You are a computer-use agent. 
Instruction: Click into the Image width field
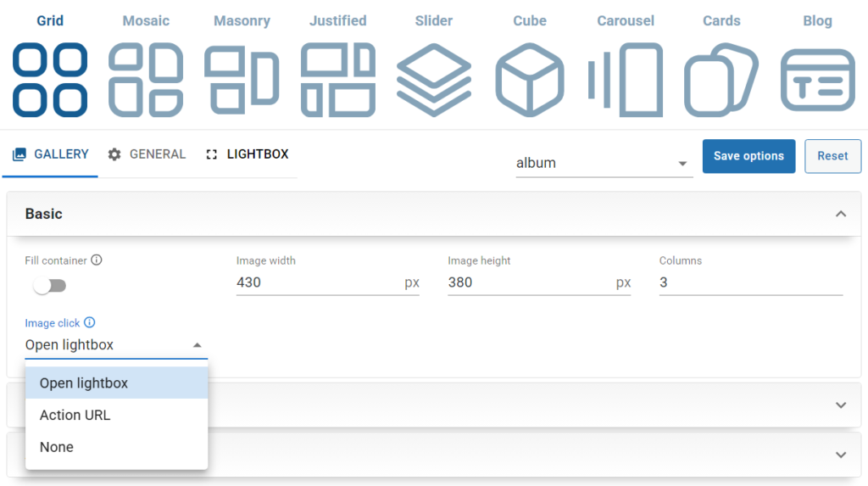click(x=318, y=282)
